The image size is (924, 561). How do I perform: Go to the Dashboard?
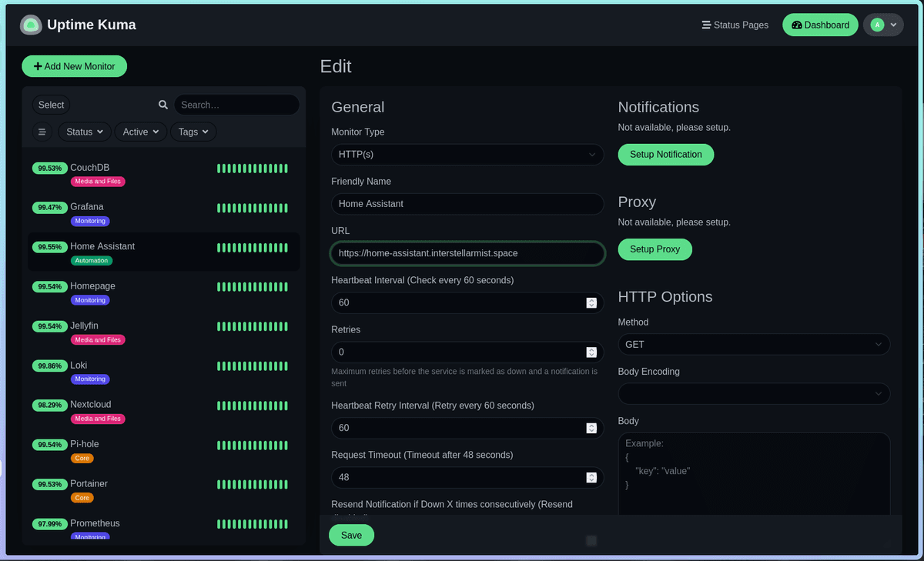click(x=820, y=25)
